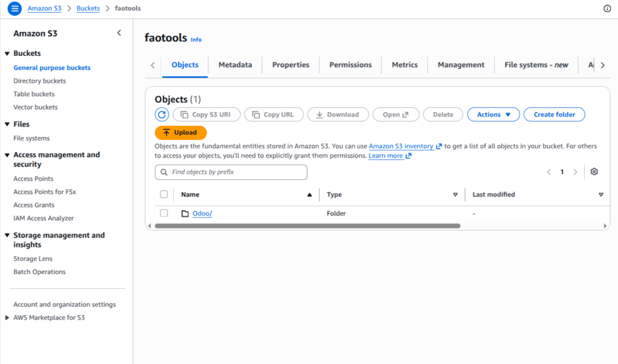The height and width of the screenshot is (364, 618).
Task: Click the Upload button
Action: tap(180, 133)
